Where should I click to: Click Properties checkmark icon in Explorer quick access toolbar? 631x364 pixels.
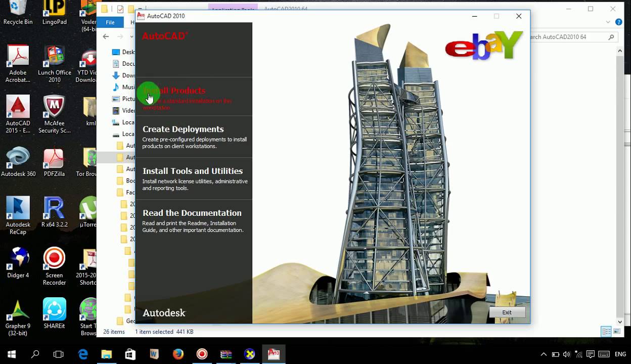click(120, 9)
